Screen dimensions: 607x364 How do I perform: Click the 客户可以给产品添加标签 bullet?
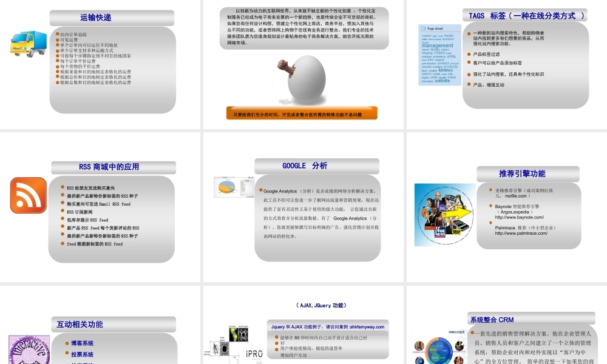pos(497,62)
